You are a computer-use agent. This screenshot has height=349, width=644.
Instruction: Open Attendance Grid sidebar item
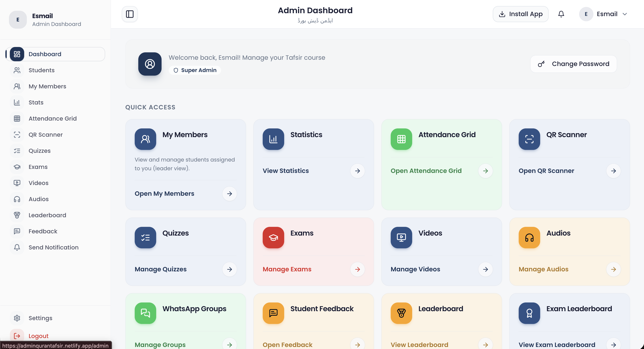55,119
